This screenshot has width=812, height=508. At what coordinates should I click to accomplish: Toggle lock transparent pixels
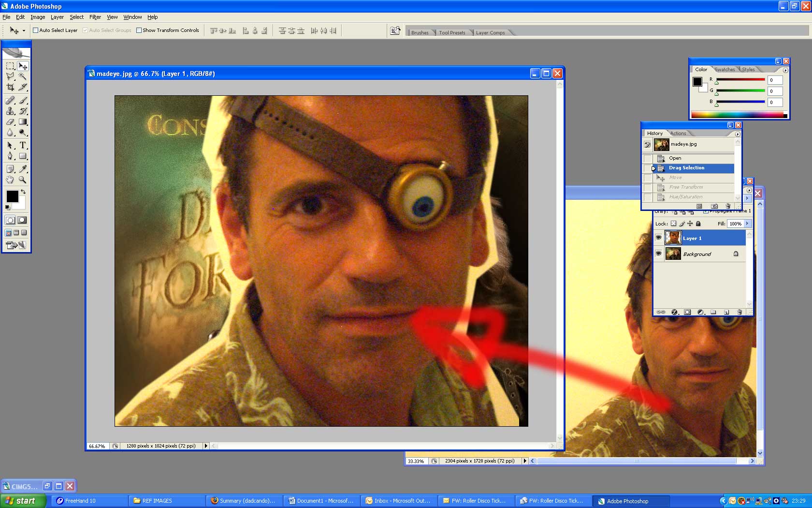(x=673, y=224)
